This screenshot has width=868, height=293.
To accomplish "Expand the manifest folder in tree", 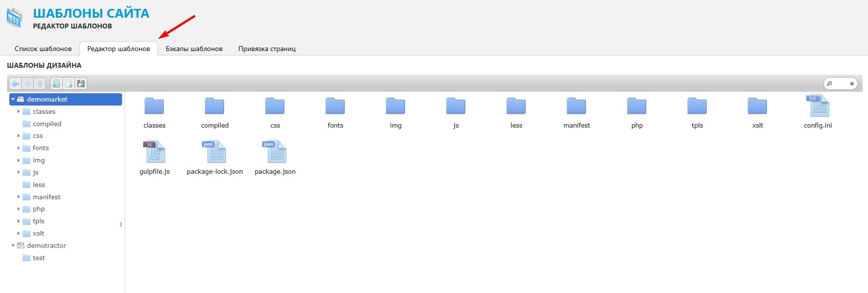I will (x=19, y=197).
